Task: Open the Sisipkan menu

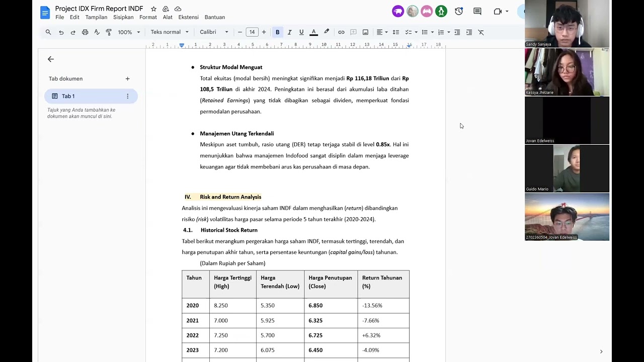Action: click(x=123, y=17)
